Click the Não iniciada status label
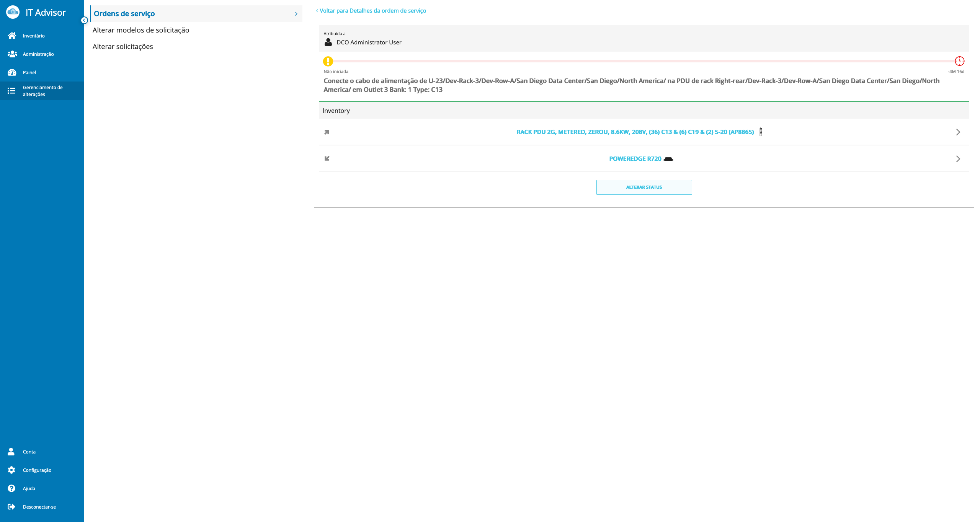The image size is (980, 522). tap(336, 72)
